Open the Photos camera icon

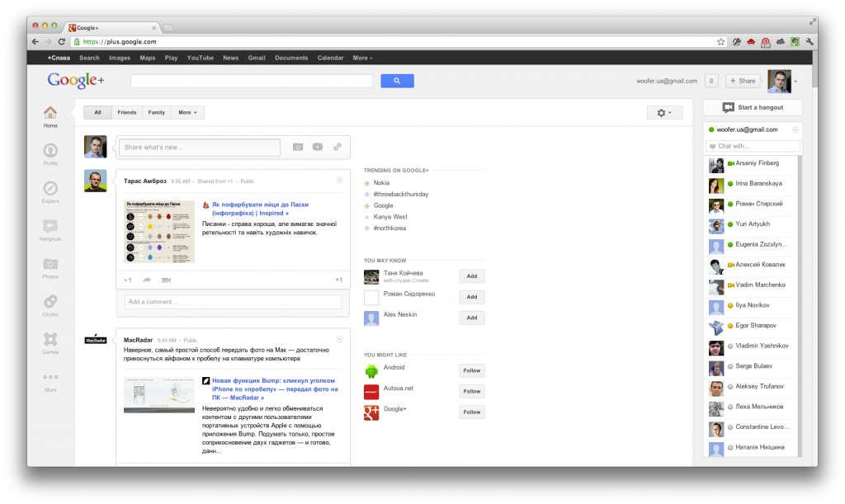tap(50, 263)
